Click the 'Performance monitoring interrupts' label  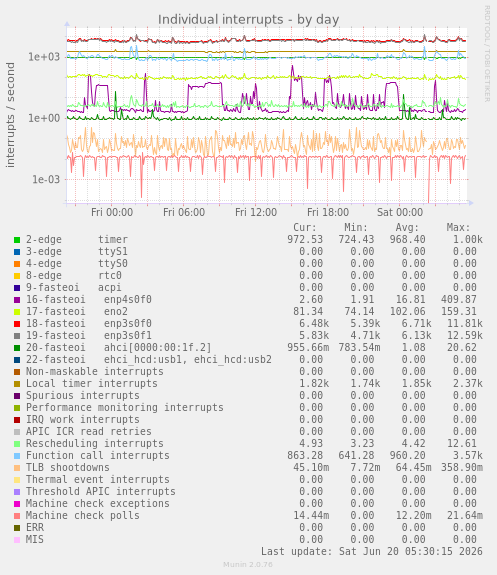click(125, 408)
